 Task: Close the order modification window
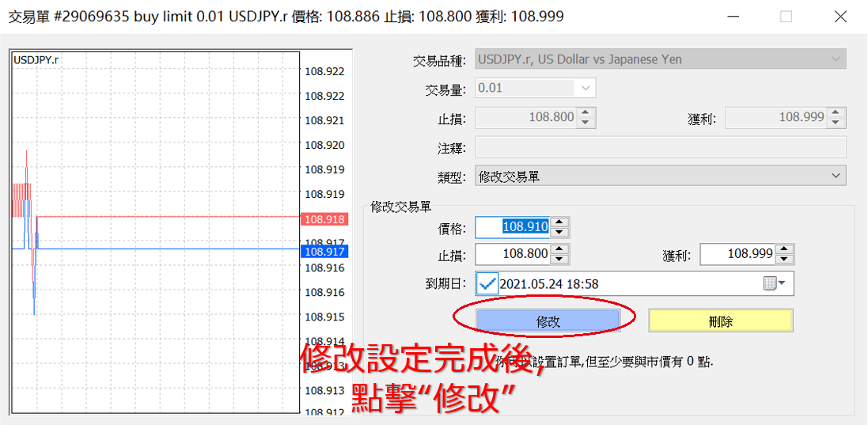[840, 17]
